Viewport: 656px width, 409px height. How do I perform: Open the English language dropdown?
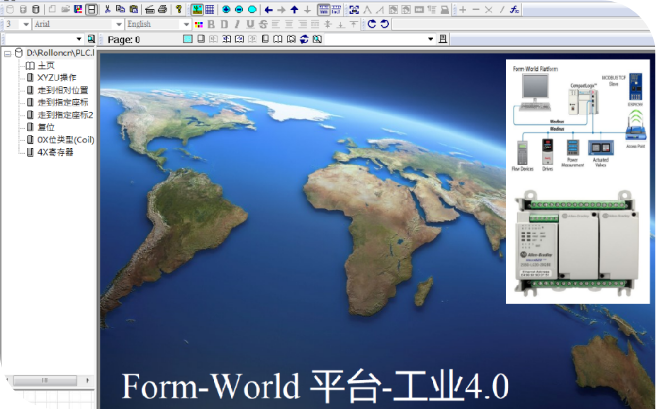[188, 24]
